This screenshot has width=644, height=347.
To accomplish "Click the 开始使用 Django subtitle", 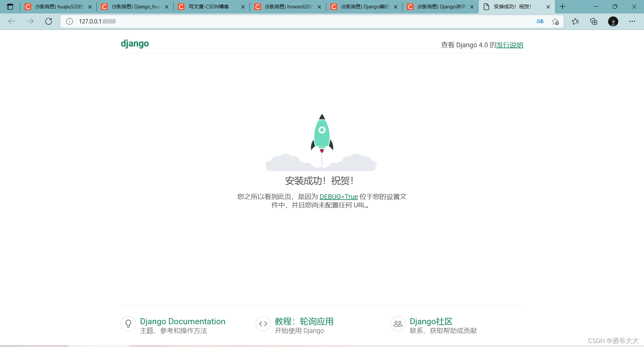I will [x=299, y=331].
